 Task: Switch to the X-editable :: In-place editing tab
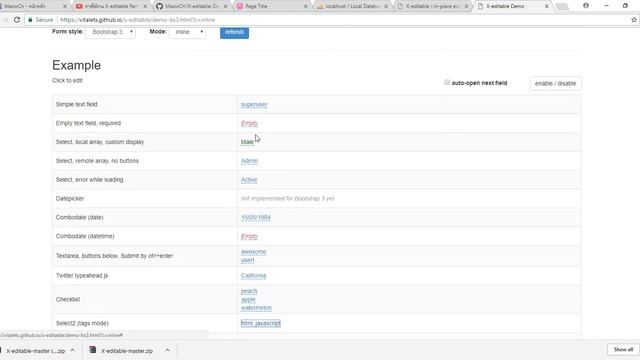click(x=433, y=6)
